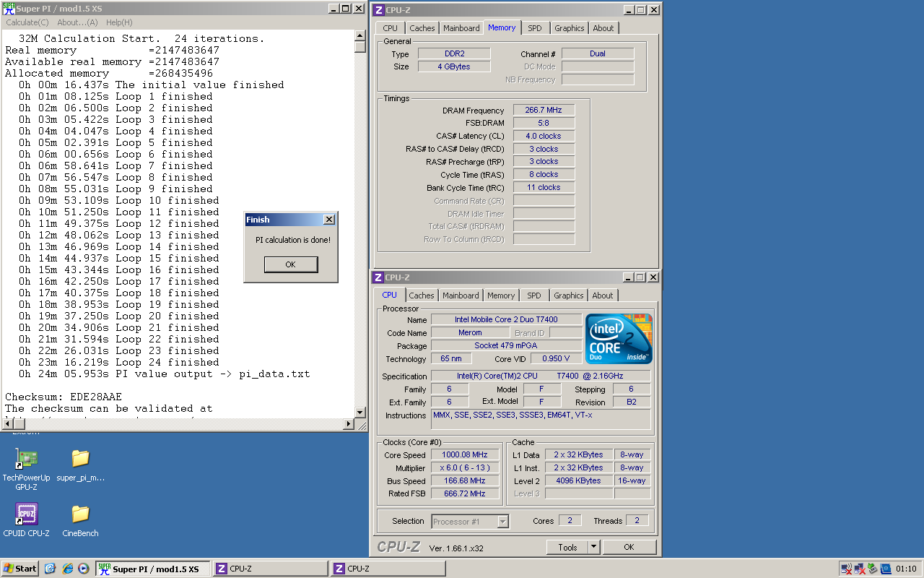The width and height of the screenshot is (924, 578).
Task: Expand the Tools dropdown arrow in CPU-Z
Action: coord(593,547)
